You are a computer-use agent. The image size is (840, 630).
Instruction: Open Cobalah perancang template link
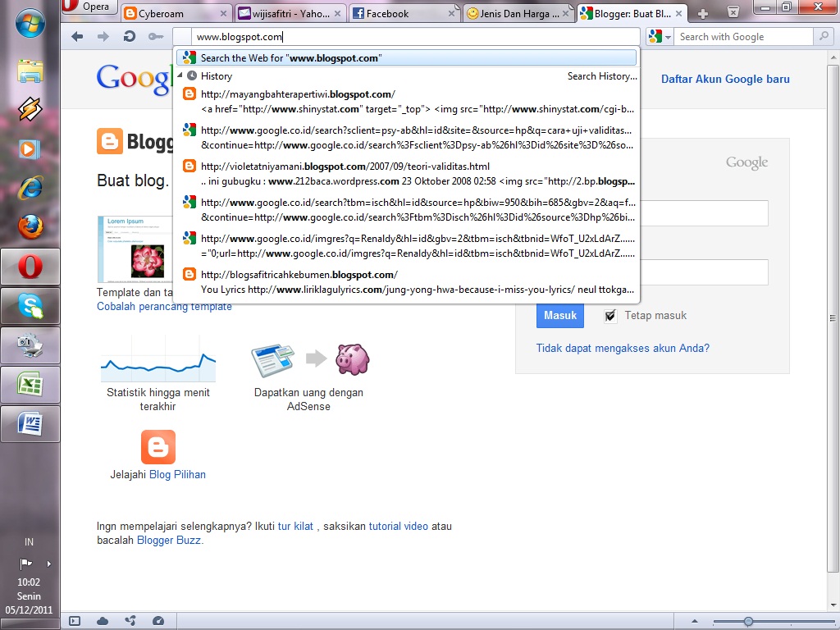click(164, 307)
